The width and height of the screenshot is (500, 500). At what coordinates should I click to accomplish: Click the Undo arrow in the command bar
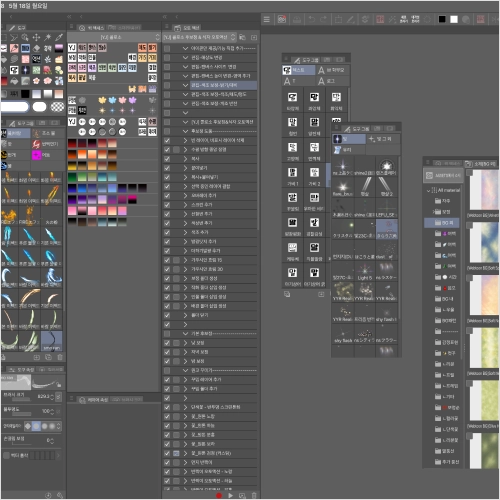pos(312,19)
